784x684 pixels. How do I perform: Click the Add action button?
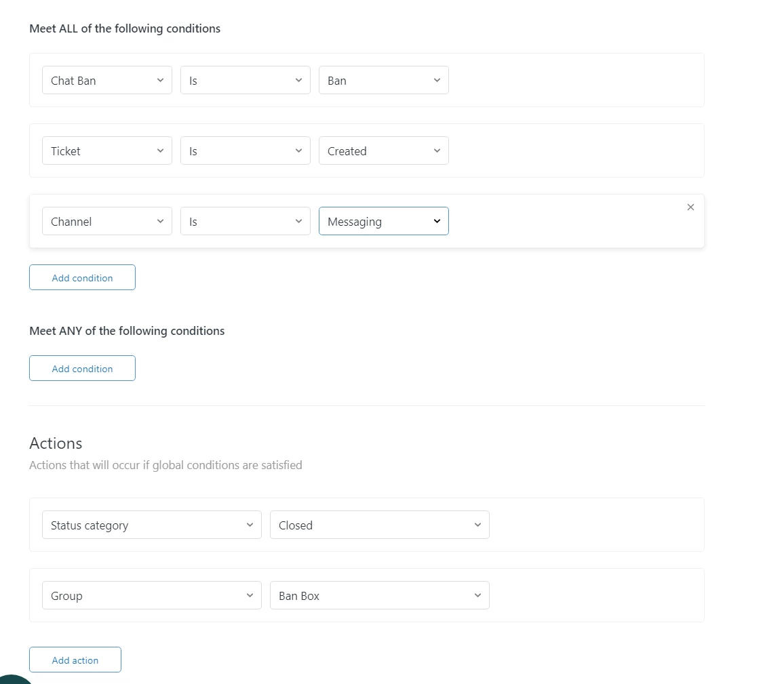[x=75, y=660]
